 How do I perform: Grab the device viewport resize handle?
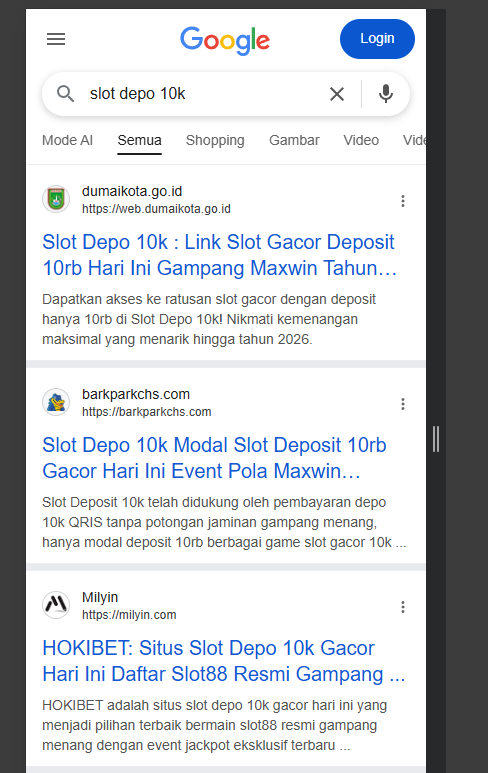pos(436,439)
